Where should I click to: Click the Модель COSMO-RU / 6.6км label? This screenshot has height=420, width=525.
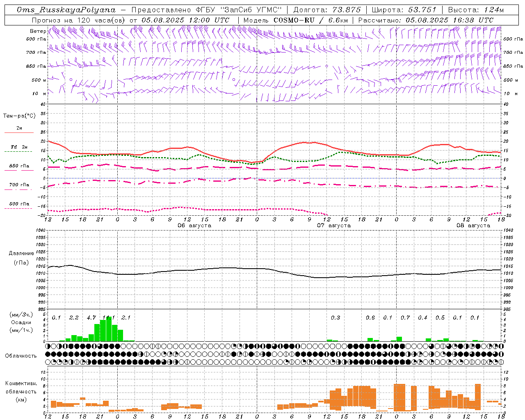[x=296, y=20]
